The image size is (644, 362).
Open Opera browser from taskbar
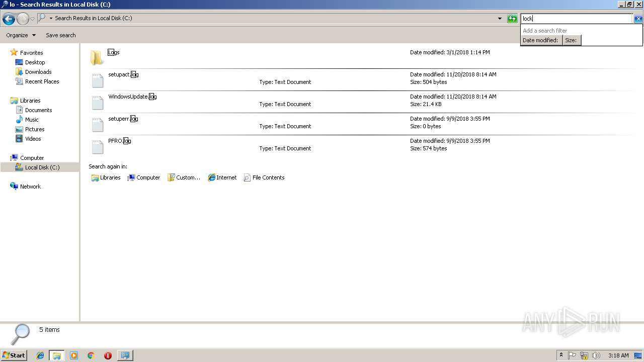click(x=108, y=355)
